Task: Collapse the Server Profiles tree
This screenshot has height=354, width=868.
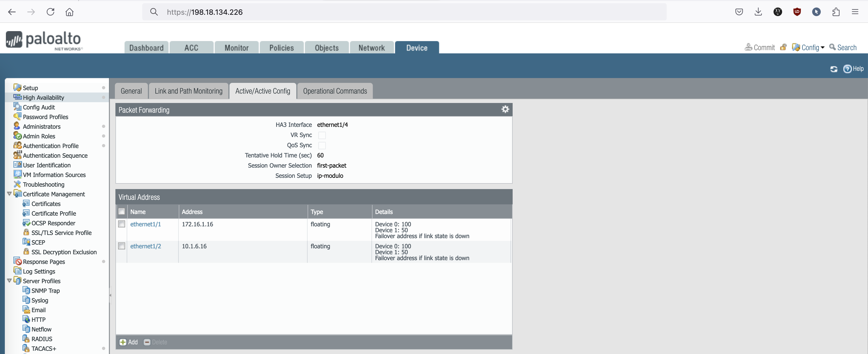Action: (x=9, y=281)
